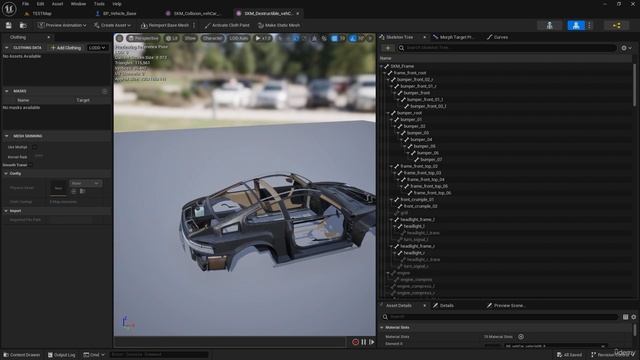640x360 pixels.
Task: Open the Skeleton Tree tab
Action: [400, 37]
